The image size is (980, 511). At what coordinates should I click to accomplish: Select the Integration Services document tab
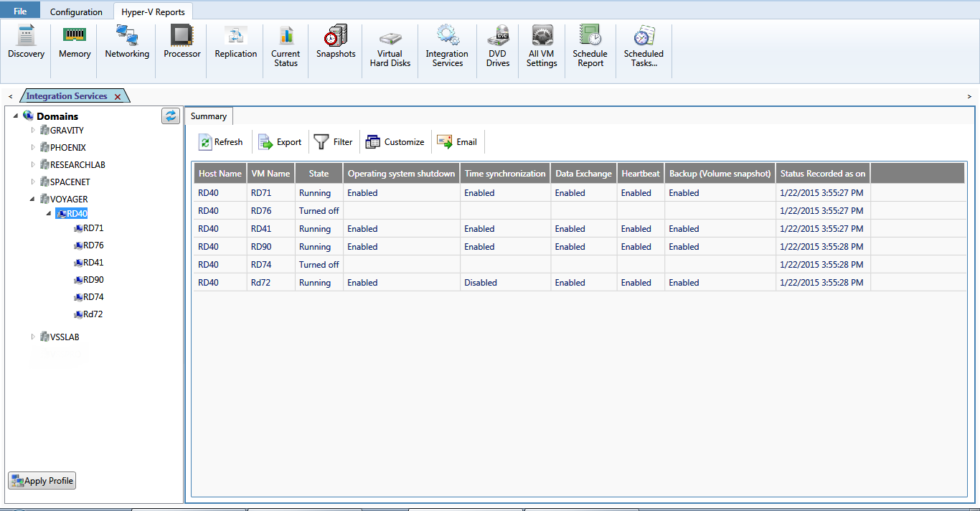click(67, 96)
